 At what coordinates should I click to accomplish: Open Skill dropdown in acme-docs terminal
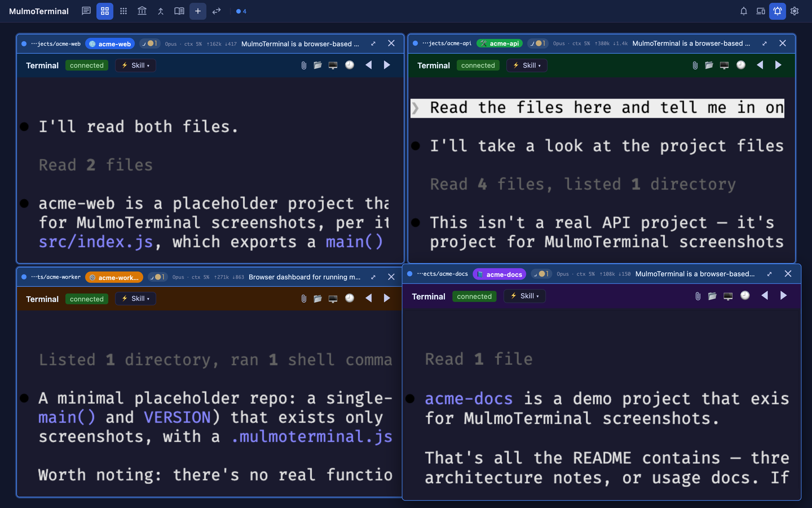[524, 296]
